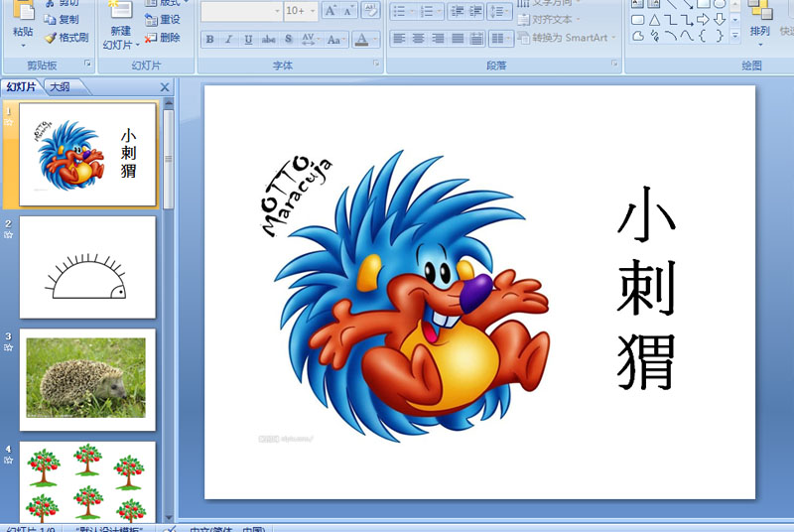Toggle Align Text Right
This screenshot has width=794, height=532.
pyautogui.click(x=438, y=39)
